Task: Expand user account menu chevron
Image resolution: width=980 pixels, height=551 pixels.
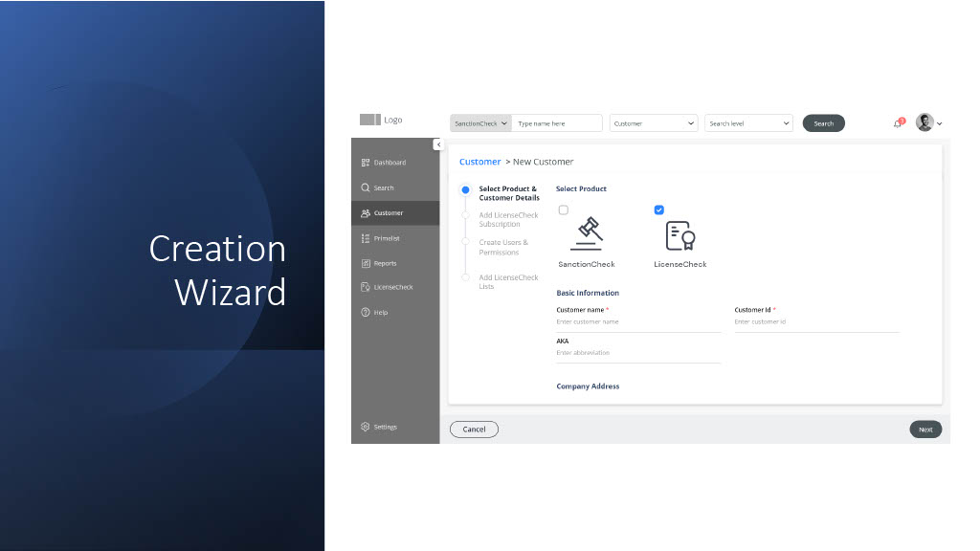Action: [x=940, y=123]
